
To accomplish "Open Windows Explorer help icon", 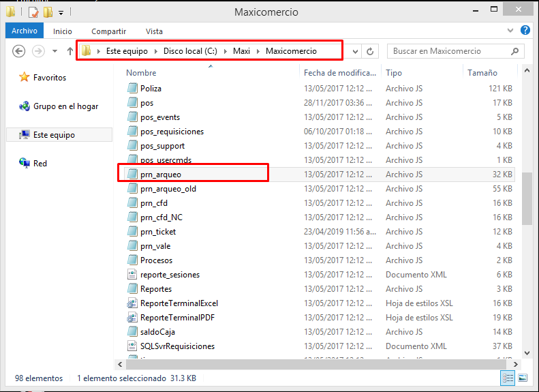I will tap(525, 30).
